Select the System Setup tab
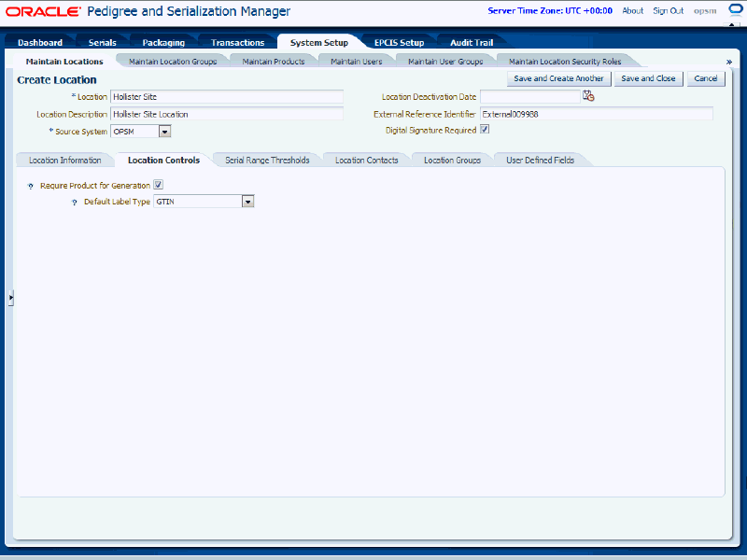Viewport: 747px width, 560px height. tap(319, 42)
